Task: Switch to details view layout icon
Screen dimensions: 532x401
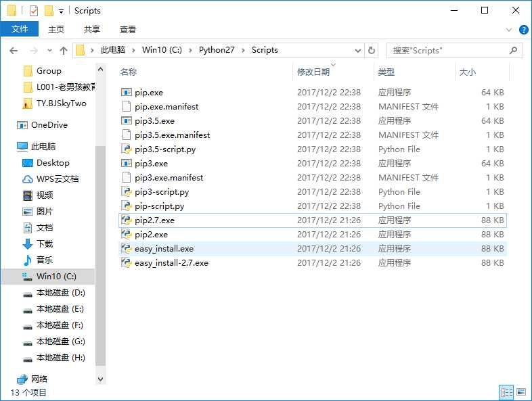Action: 507,392
